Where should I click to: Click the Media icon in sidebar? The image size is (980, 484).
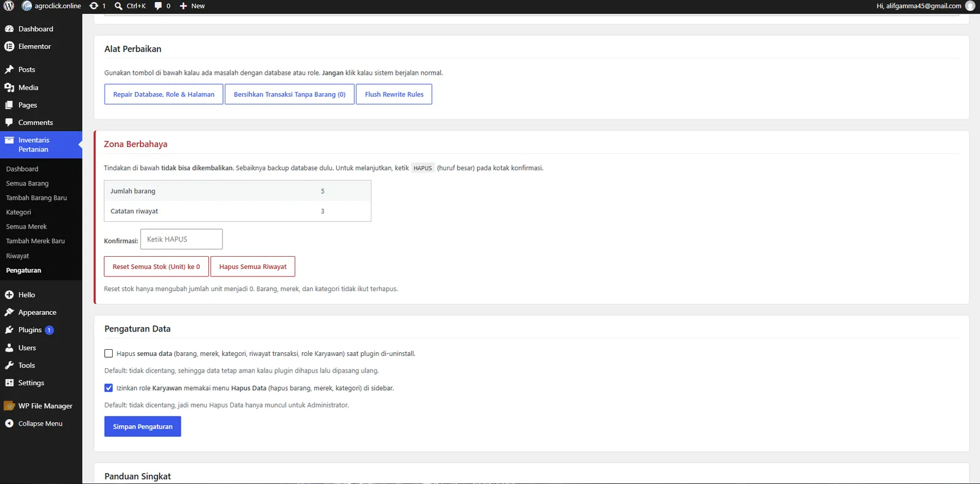point(9,88)
